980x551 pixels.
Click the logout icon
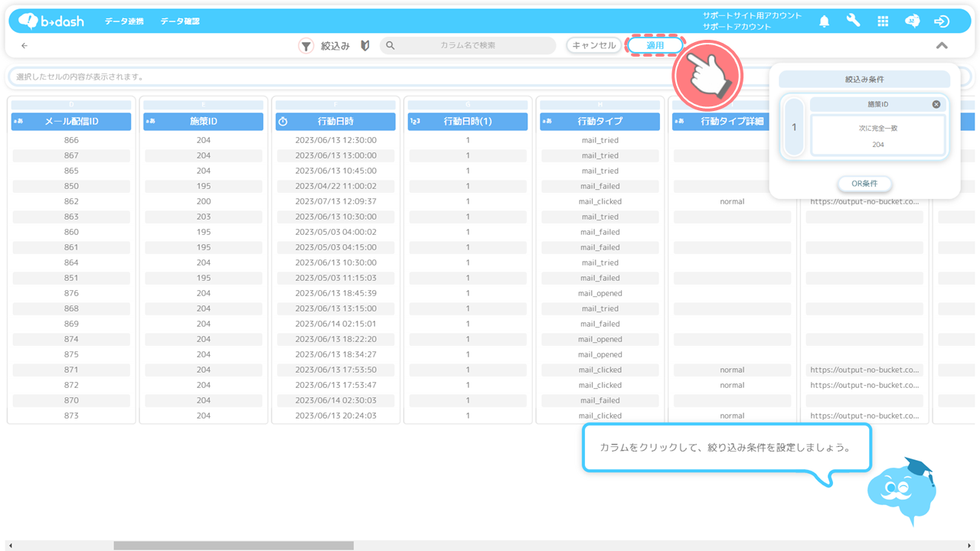pos(942,21)
